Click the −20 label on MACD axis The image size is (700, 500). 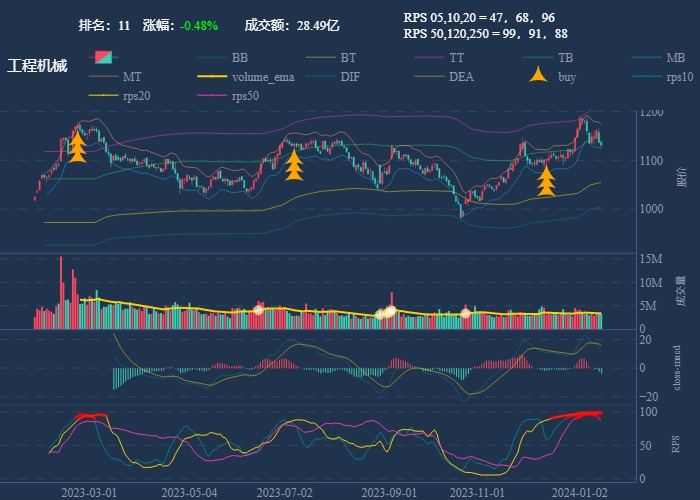click(649, 396)
